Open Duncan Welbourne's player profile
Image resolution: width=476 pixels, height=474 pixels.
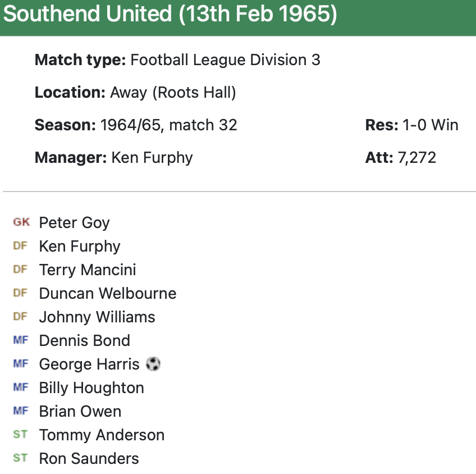pos(108,294)
